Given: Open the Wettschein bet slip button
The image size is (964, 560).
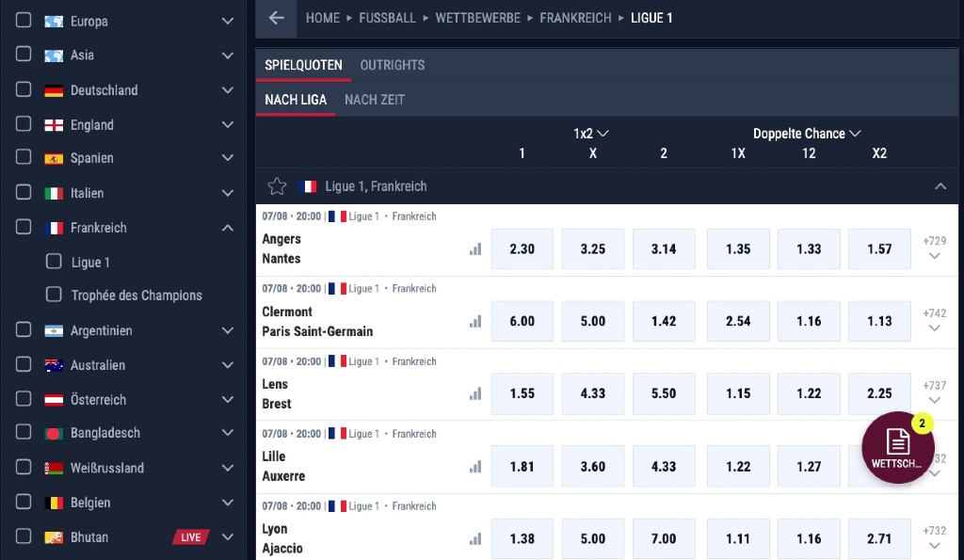Looking at the screenshot, I should [897, 447].
